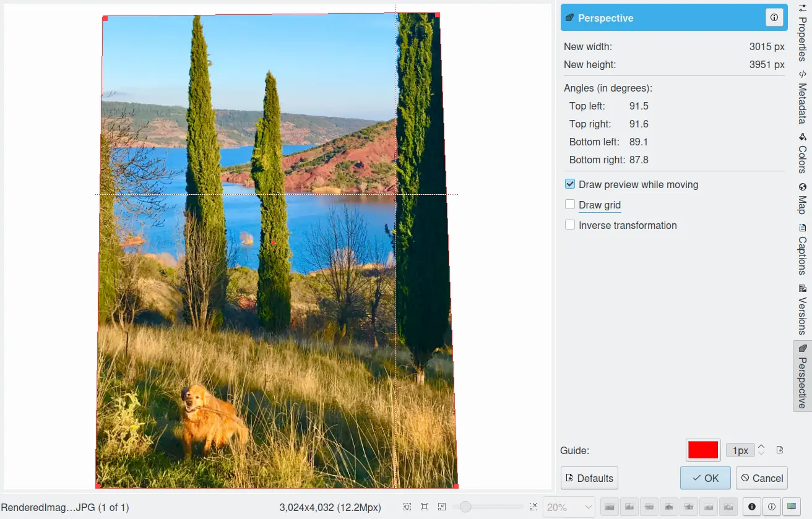Screen dimensions: 812x519
Task: Toggle the color-managed view monitor icon
Action: click(x=791, y=507)
